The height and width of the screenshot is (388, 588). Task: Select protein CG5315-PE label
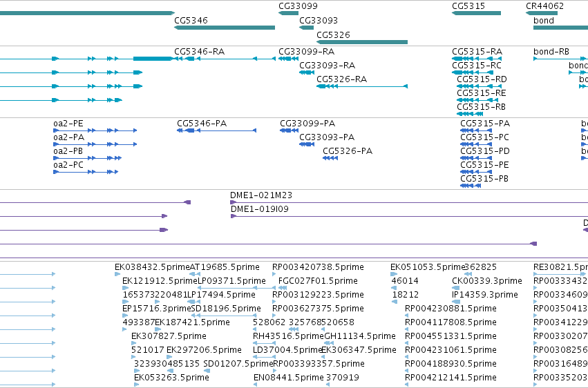click(484, 165)
